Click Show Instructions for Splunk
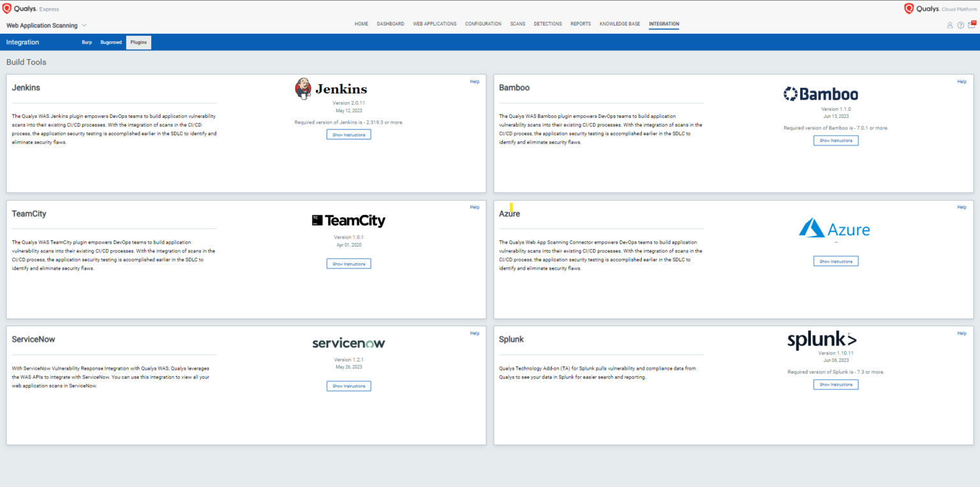The width and height of the screenshot is (980, 487). (836, 384)
